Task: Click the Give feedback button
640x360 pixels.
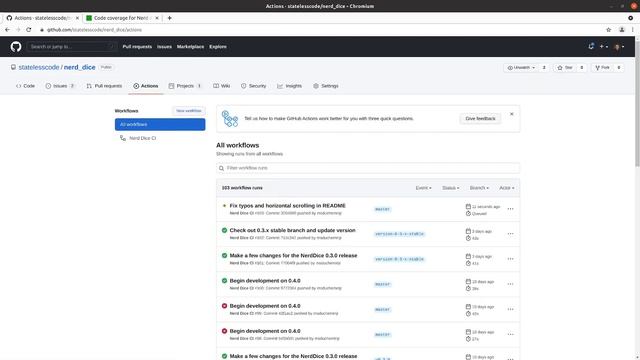Action: (480, 118)
